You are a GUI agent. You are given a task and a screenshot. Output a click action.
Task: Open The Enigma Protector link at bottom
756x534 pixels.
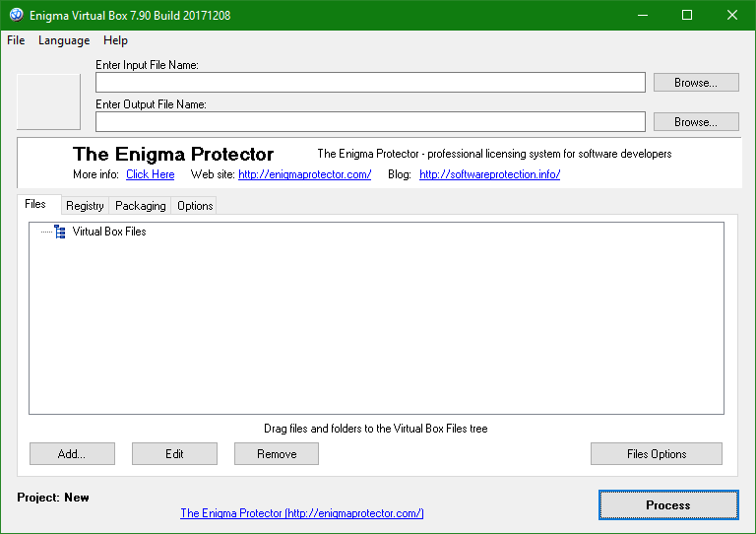(x=302, y=513)
